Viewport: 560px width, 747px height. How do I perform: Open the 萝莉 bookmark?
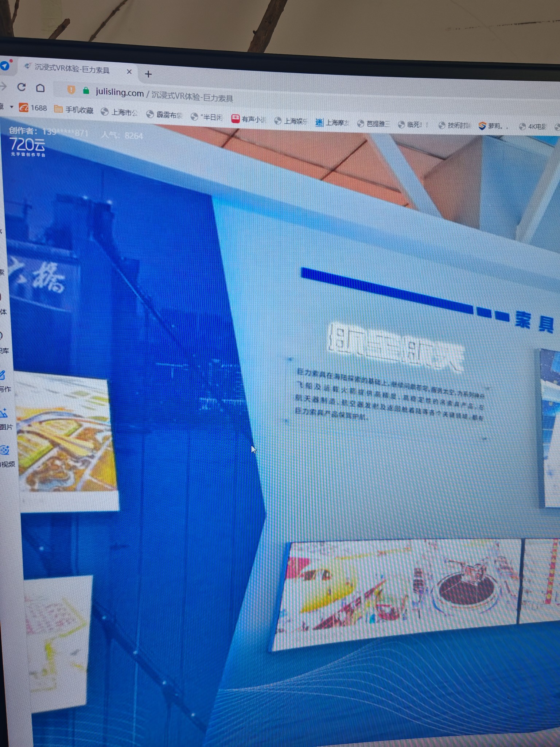(493, 126)
